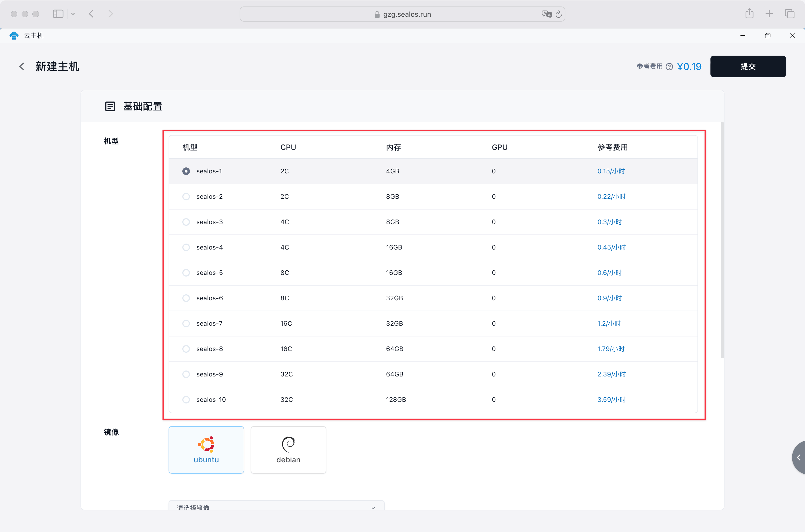Click the help icon next to 参考费用

(669, 66)
